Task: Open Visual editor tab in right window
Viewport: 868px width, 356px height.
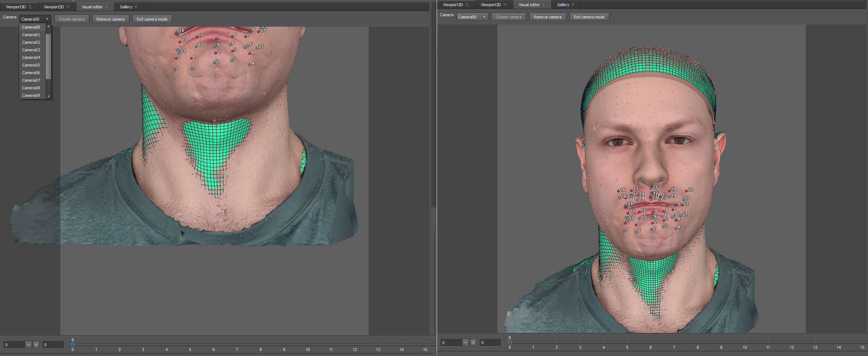Action: pos(532,5)
